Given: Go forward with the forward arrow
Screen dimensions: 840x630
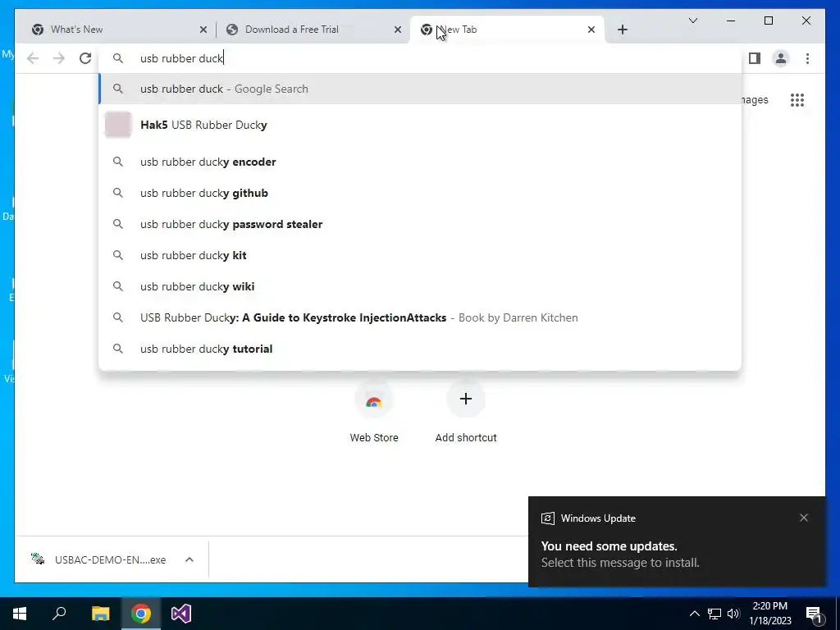Looking at the screenshot, I should click(x=59, y=58).
